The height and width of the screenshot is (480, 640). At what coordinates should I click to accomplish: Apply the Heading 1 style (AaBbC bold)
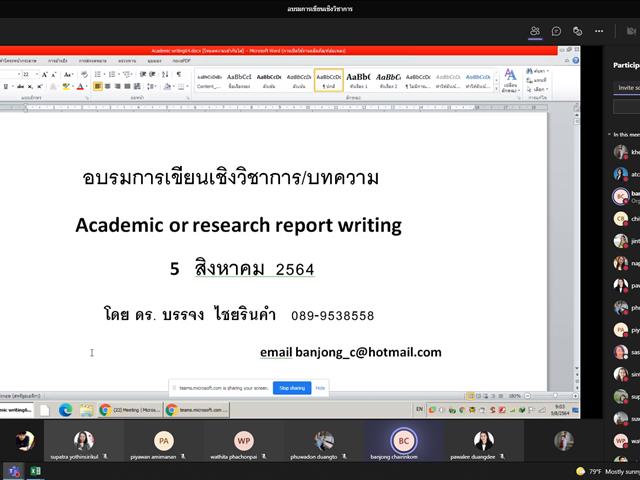coord(358,80)
